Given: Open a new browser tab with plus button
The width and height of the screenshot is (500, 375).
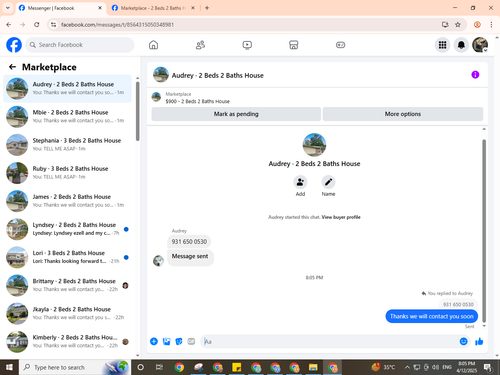Looking at the screenshot, I should [x=207, y=8].
